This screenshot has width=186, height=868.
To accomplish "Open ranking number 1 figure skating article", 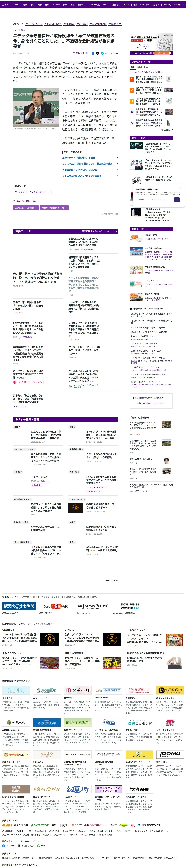I will click(149, 79).
